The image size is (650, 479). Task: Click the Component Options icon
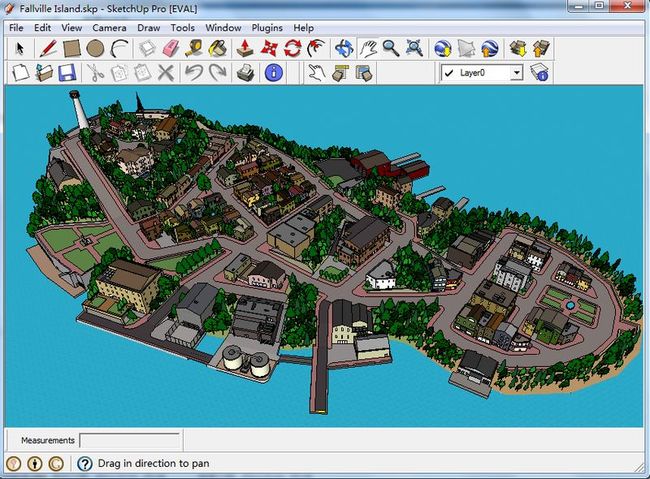point(340,73)
